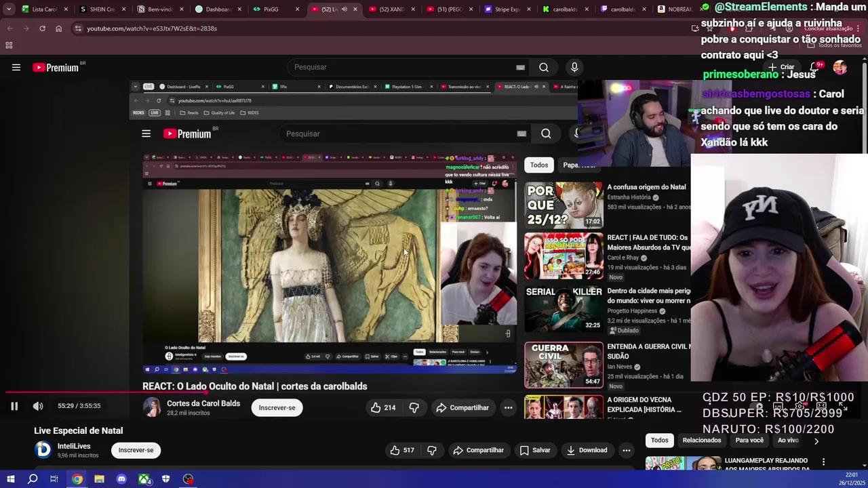Select the Todos filter chip

(x=660, y=441)
